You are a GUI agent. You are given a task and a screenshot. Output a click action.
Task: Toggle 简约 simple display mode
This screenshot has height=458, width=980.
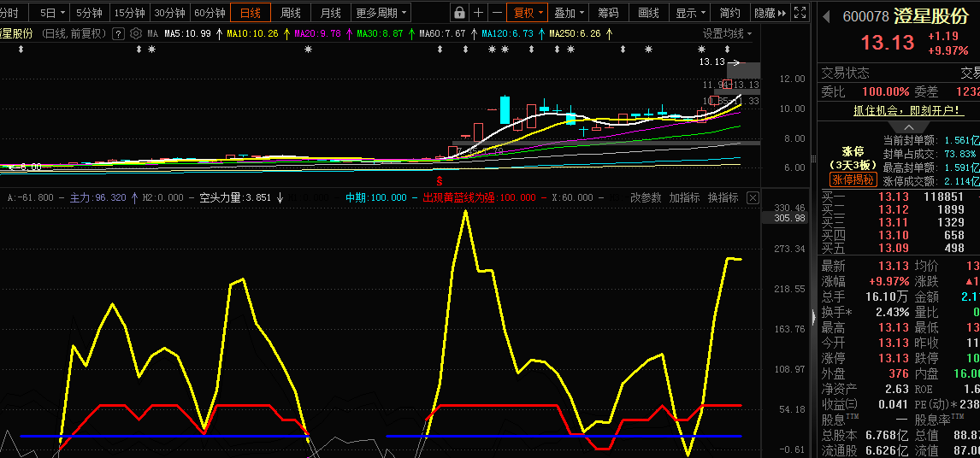729,13
